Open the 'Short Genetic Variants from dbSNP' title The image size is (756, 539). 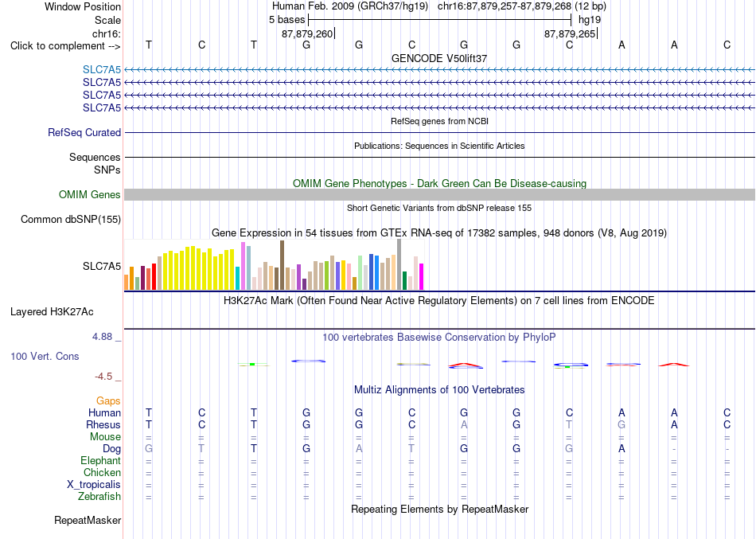(x=439, y=208)
